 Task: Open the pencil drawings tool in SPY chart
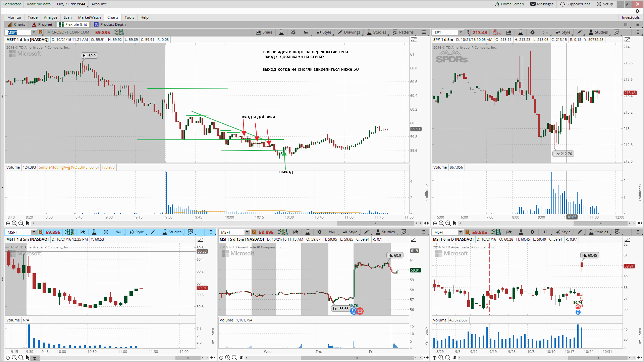coord(580,33)
